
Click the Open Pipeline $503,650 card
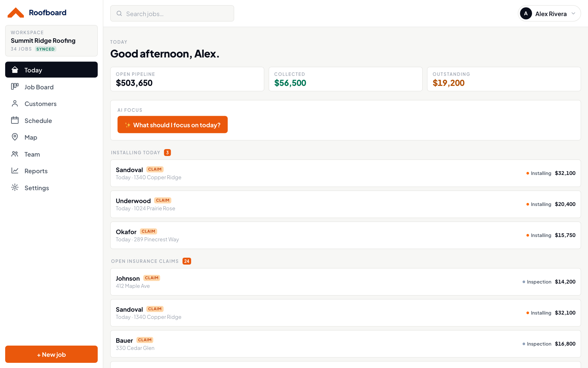click(187, 79)
